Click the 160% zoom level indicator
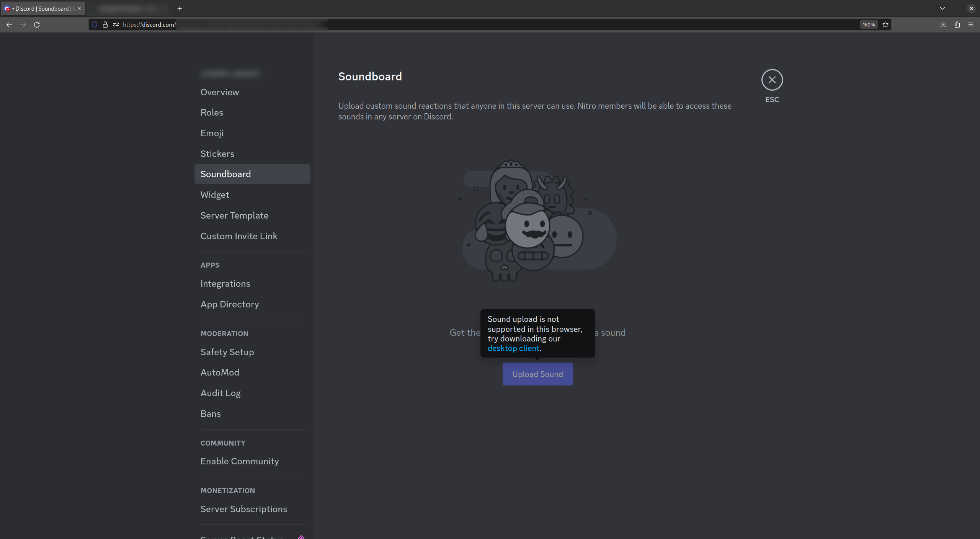 869,24
